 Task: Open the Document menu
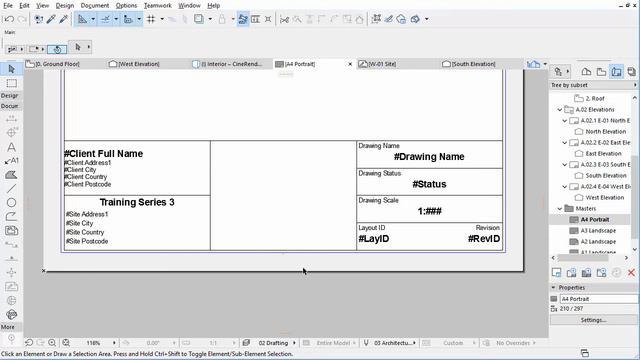(95, 5)
